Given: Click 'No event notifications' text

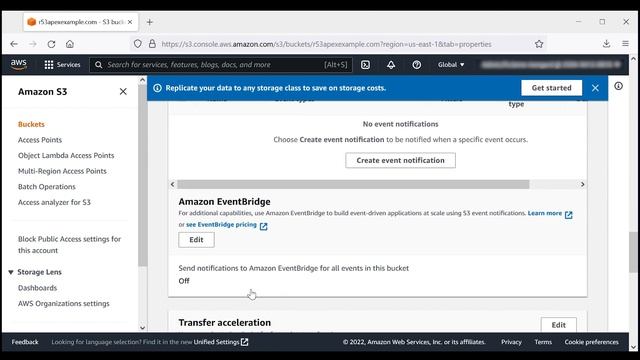Looking at the screenshot, I should coord(400,124).
